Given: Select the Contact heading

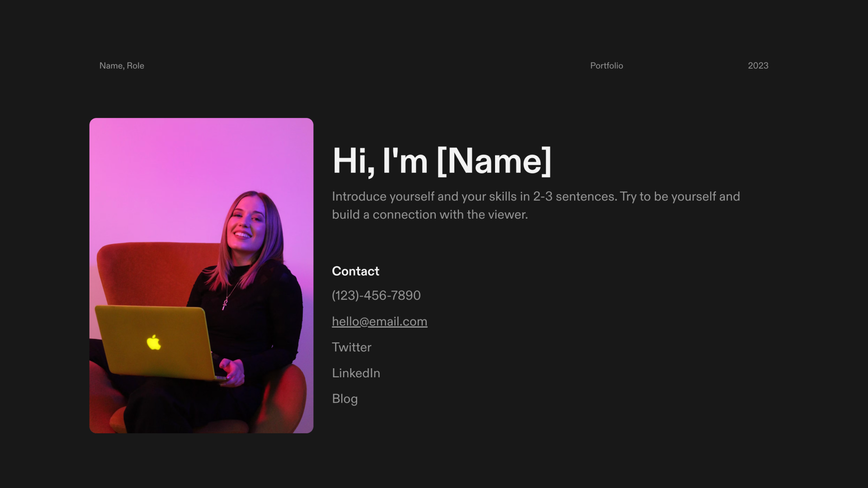Looking at the screenshot, I should [355, 271].
